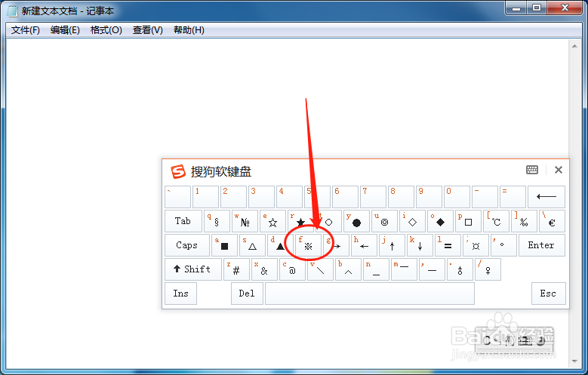Click the Notepad scrollbar up arrow
Viewport: 588px width, 375px height.
(574, 46)
